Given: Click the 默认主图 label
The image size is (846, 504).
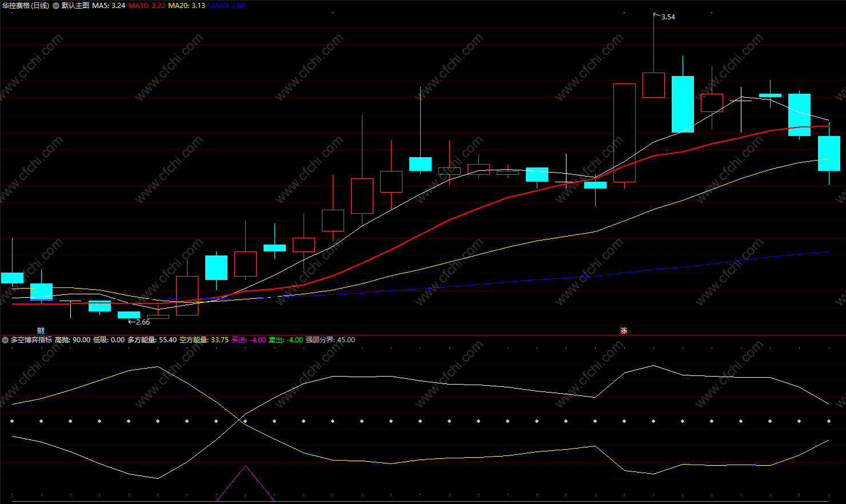Looking at the screenshot, I should (x=75, y=6).
